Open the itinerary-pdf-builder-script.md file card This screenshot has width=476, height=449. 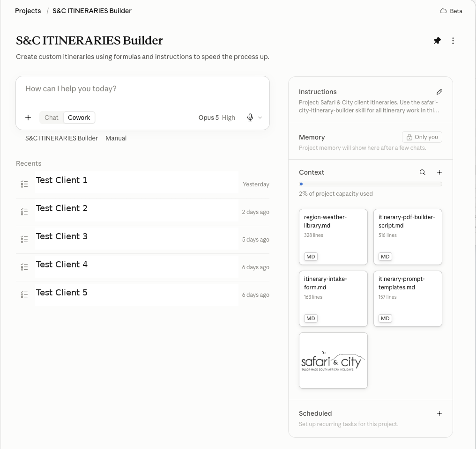tap(408, 237)
